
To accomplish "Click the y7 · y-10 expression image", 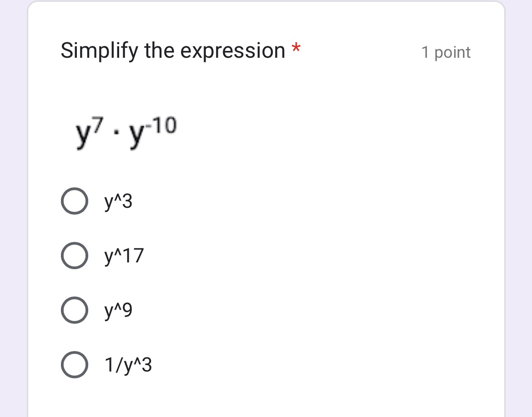I will pos(126,133).
